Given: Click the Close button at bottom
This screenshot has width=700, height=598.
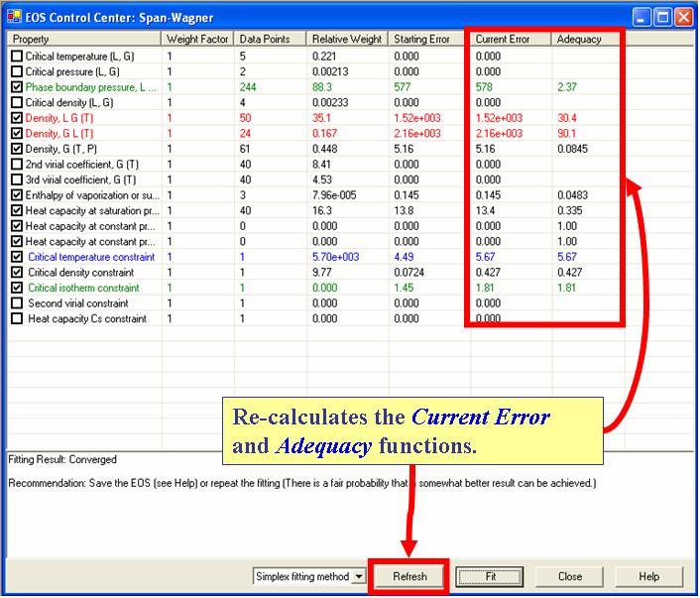Looking at the screenshot, I should 569,576.
